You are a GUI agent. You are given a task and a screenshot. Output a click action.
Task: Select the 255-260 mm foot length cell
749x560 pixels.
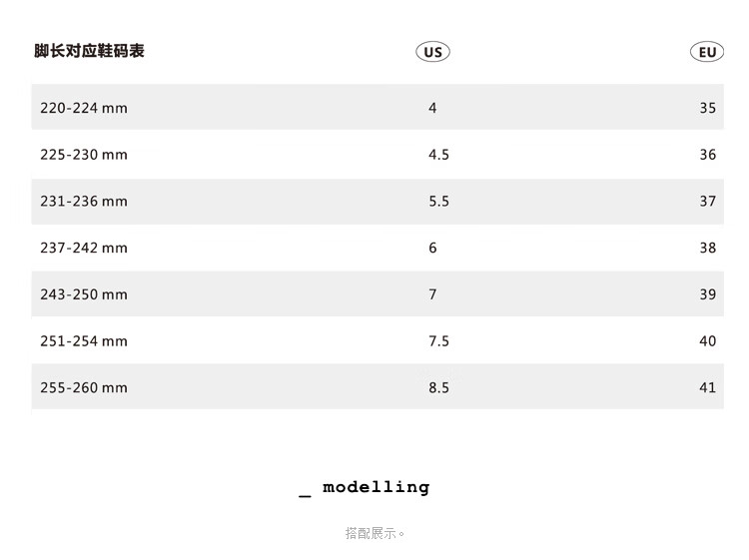pos(84,387)
